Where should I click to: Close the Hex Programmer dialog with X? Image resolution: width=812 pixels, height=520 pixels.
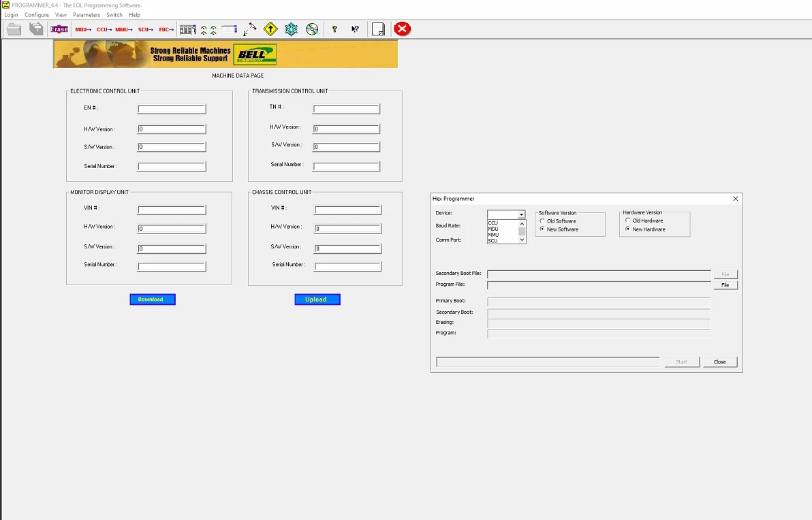point(735,199)
